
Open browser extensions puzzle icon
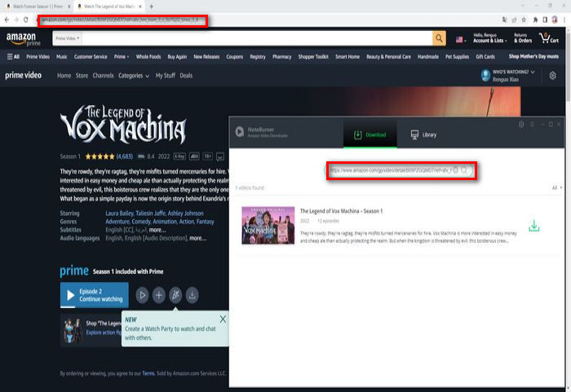click(x=535, y=20)
